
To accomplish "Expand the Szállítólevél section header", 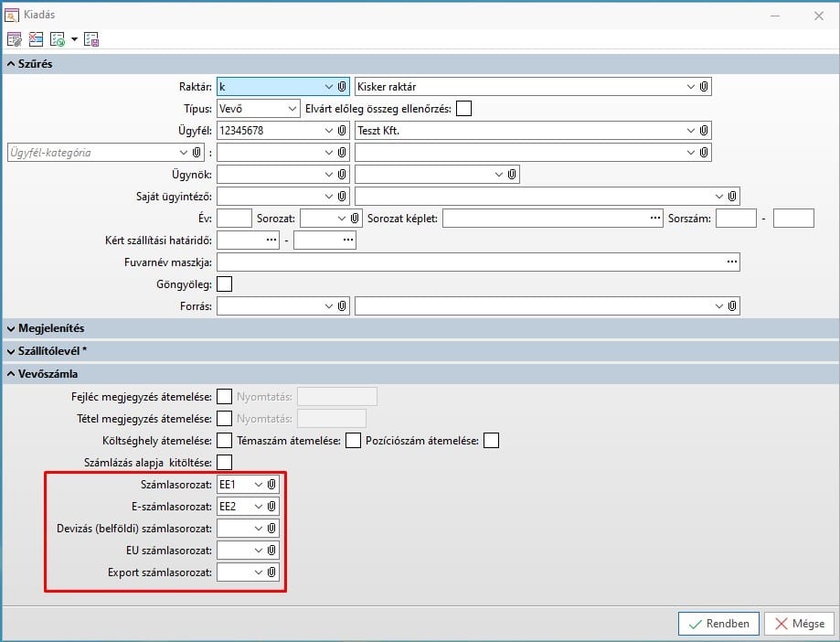I will point(51,350).
